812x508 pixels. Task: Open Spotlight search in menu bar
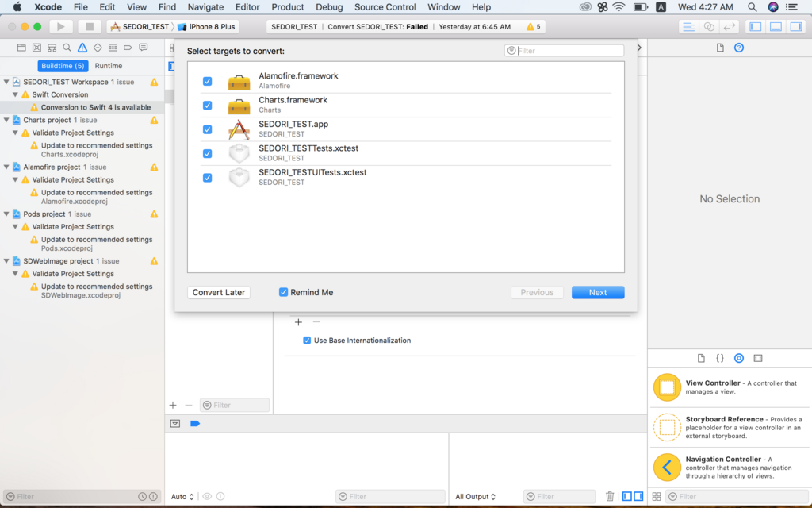click(752, 6)
